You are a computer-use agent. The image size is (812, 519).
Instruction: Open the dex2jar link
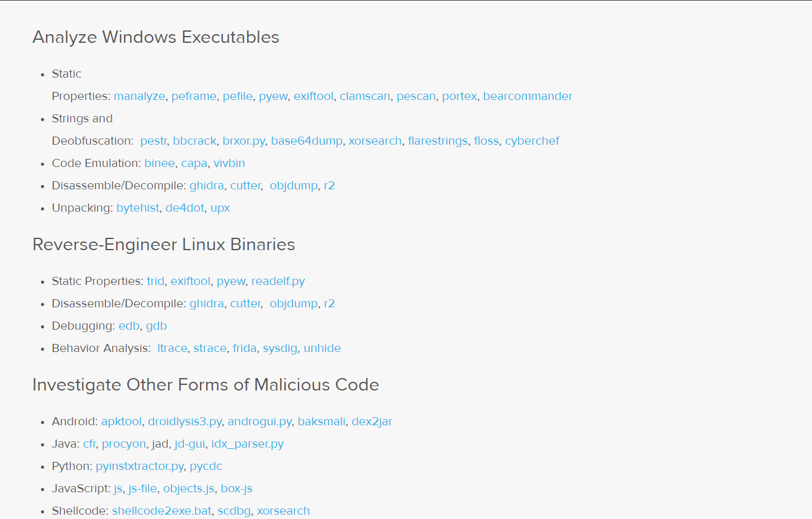[x=372, y=422]
